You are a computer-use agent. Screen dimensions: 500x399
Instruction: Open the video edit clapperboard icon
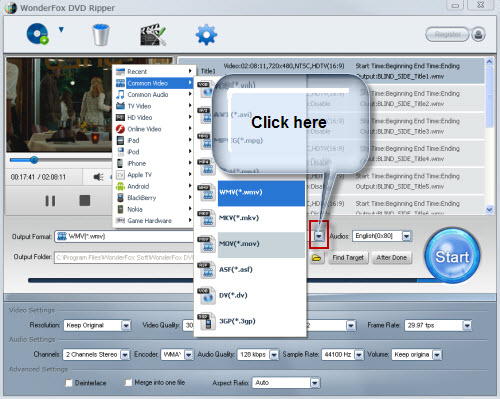(x=153, y=34)
